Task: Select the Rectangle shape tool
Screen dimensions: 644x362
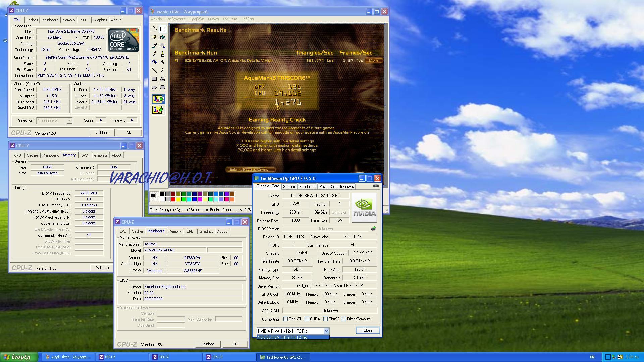Action: tap(154, 79)
